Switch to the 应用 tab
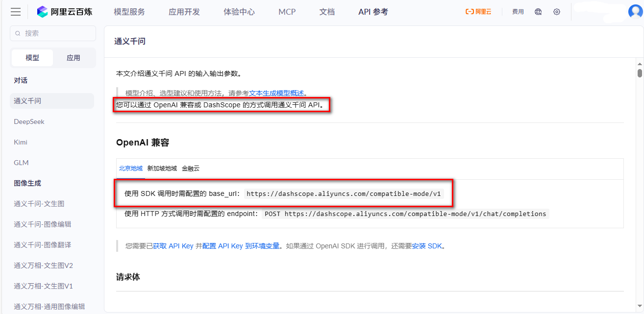 tap(74, 58)
